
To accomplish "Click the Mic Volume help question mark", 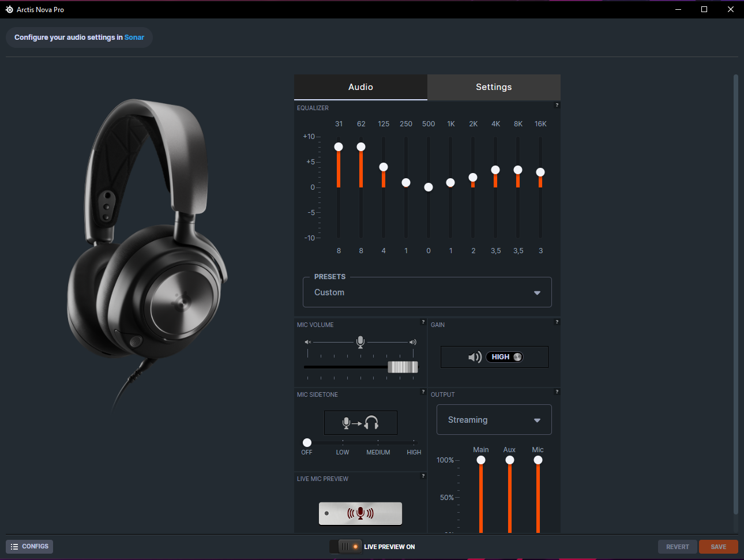I will (423, 322).
